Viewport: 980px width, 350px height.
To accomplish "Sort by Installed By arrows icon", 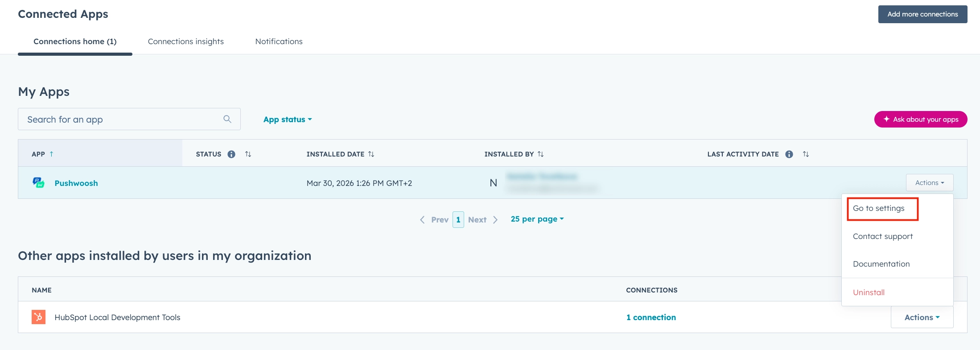I will [541, 154].
